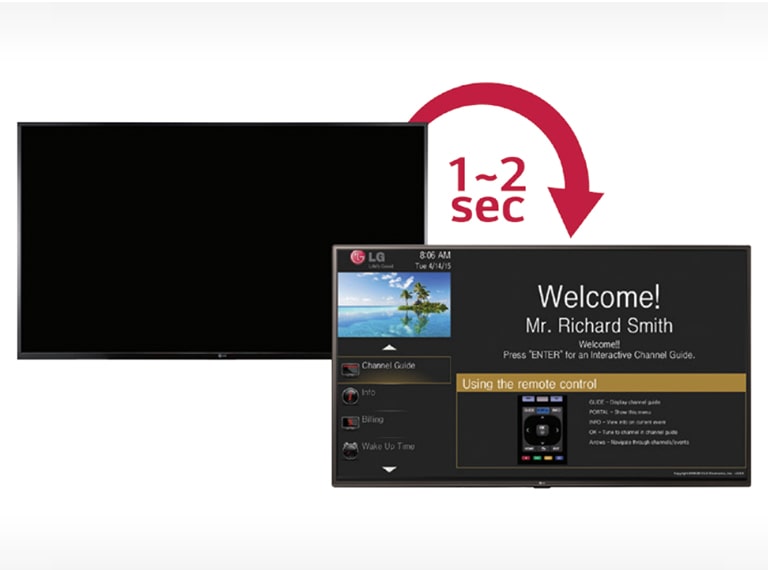Click the remote control image
This screenshot has width=768, height=570.
click(x=542, y=428)
